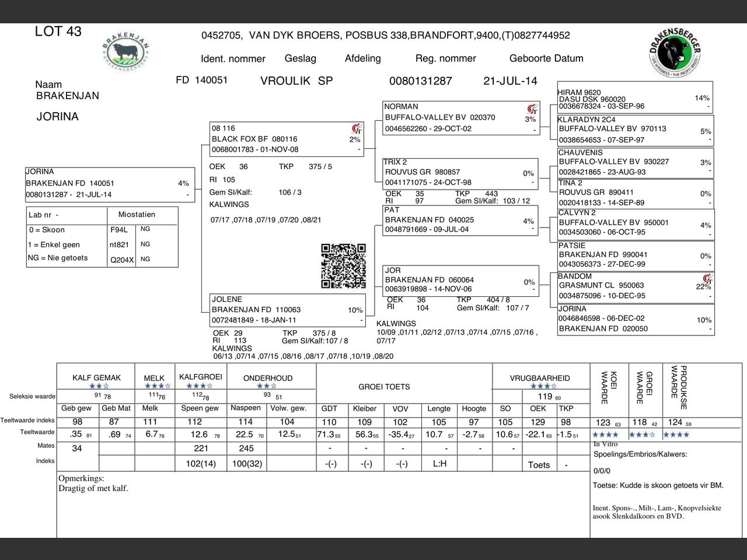Click the Toetse cell in the Indeks row
The image size is (747, 560).
[x=539, y=465]
